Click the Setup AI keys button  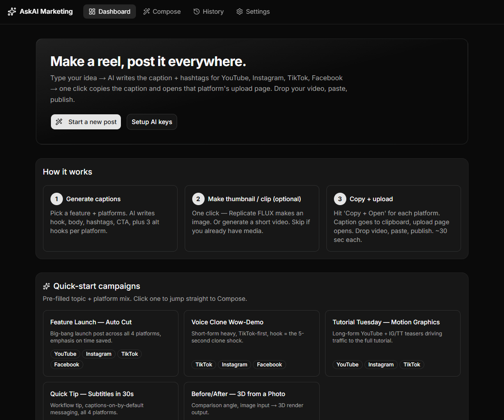tap(152, 122)
